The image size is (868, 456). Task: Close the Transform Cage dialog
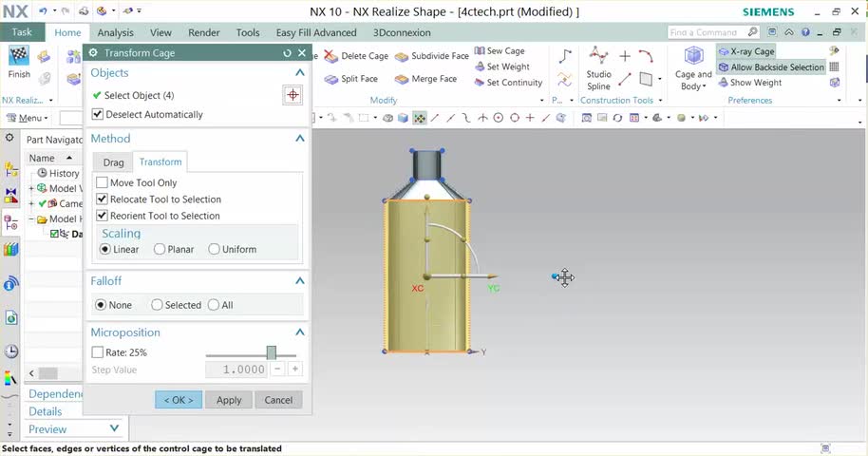[x=302, y=52]
